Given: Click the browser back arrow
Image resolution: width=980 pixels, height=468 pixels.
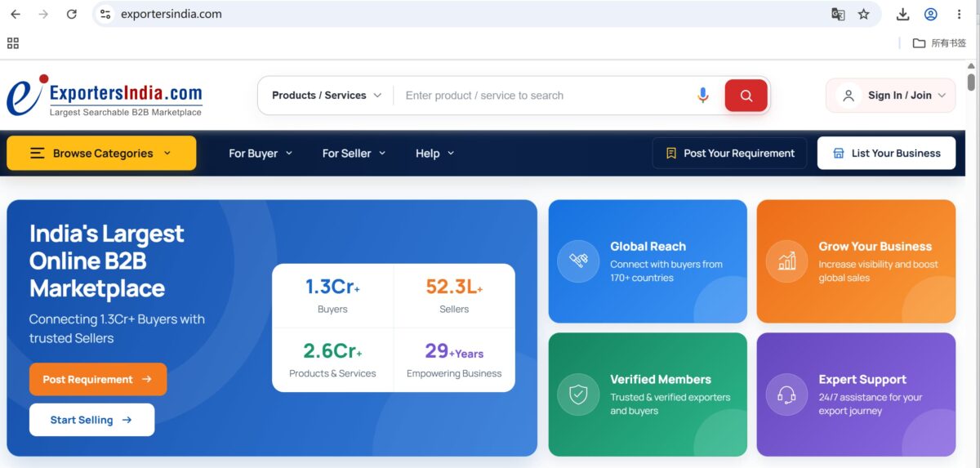Looking at the screenshot, I should point(16,14).
